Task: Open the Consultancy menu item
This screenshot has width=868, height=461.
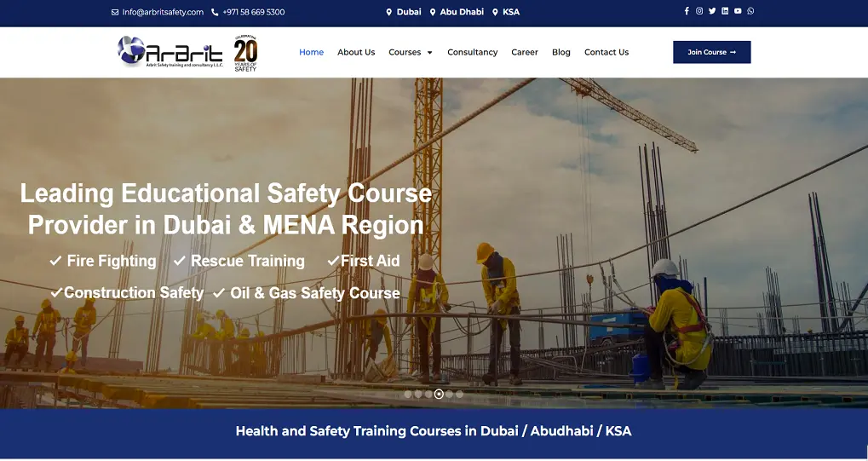Action: click(x=472, y=52)
